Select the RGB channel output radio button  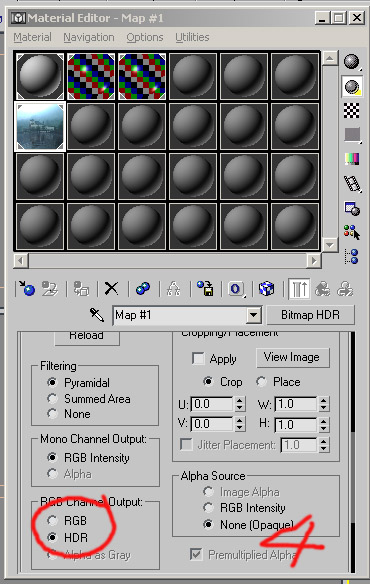pyautogui.click(x=53, y=520)
